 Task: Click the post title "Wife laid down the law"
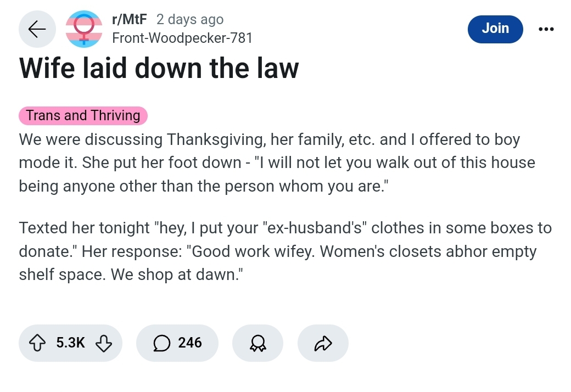159,68
